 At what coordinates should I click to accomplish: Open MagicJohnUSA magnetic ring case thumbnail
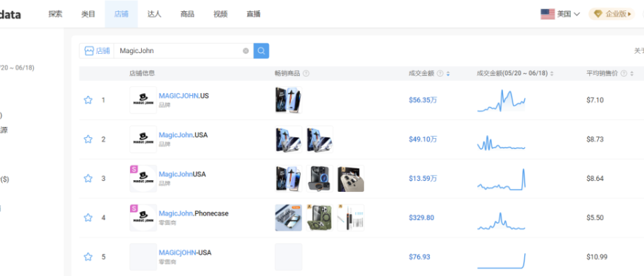click(x=320, y=179)
